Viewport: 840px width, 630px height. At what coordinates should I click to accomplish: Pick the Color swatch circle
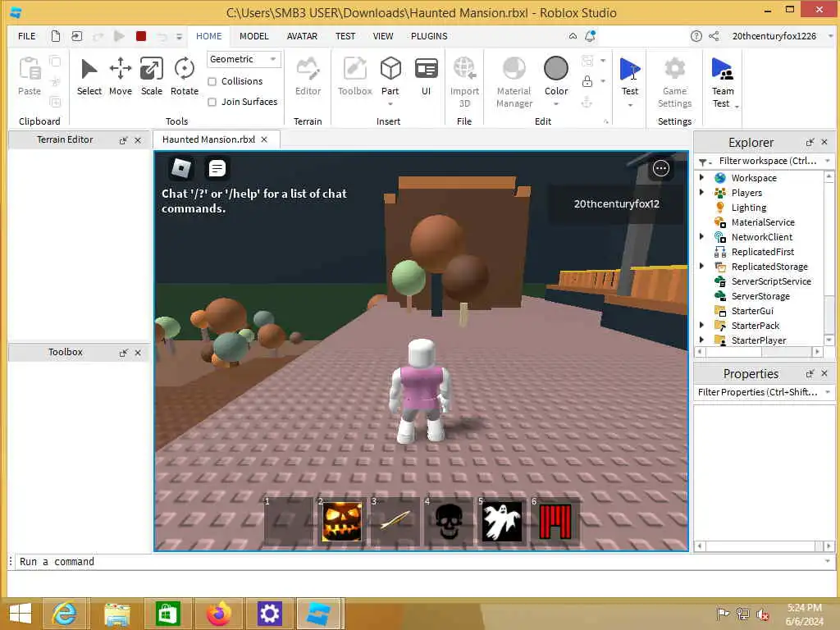pyautogui.click(x=556, y=69)
